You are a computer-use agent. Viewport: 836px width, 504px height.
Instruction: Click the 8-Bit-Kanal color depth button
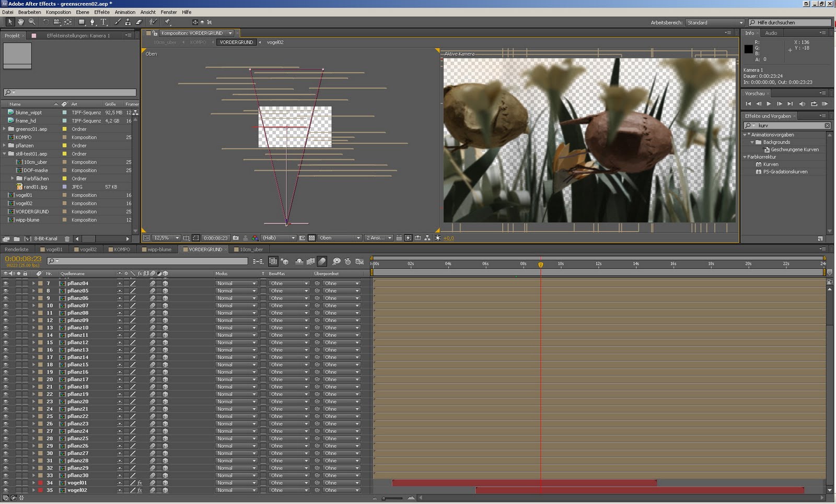click(46, 239)
